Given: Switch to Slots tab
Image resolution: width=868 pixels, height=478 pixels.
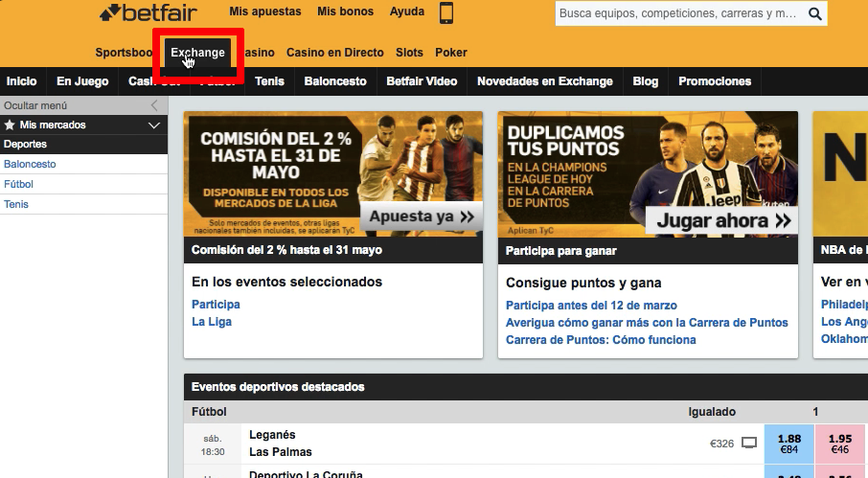Looking at the screenshot, I should tap(409, 53).
